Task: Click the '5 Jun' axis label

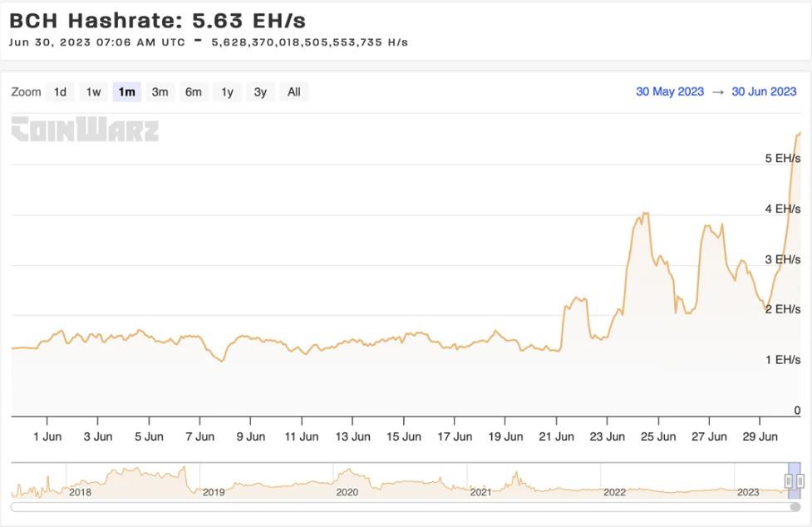Action: tap(149, 437)
